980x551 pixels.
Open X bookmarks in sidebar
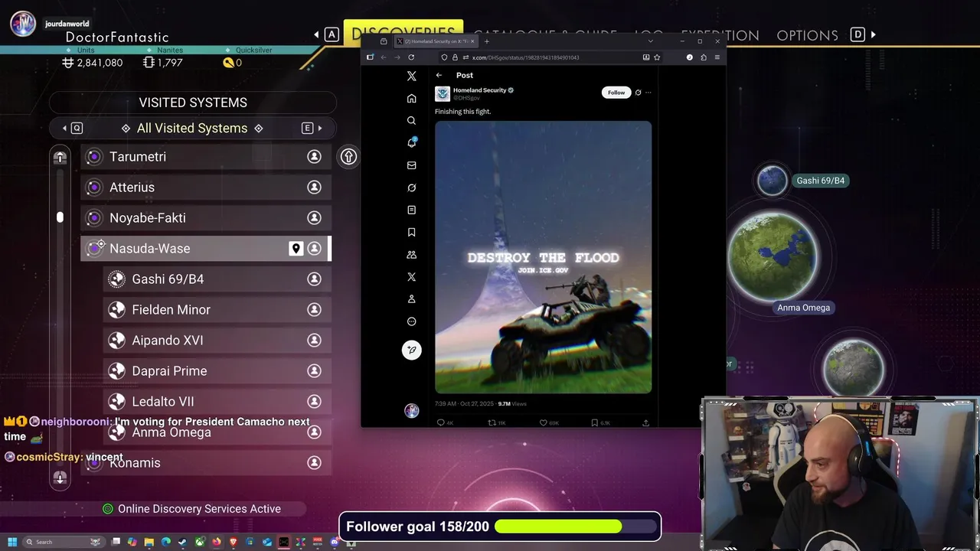point(411,232)
